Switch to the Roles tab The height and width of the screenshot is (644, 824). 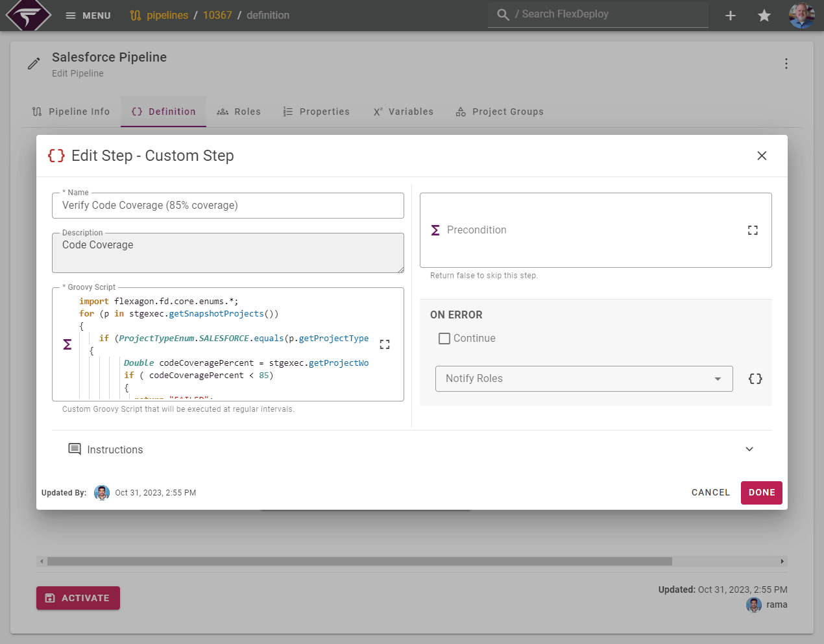[x=239, y=111]
